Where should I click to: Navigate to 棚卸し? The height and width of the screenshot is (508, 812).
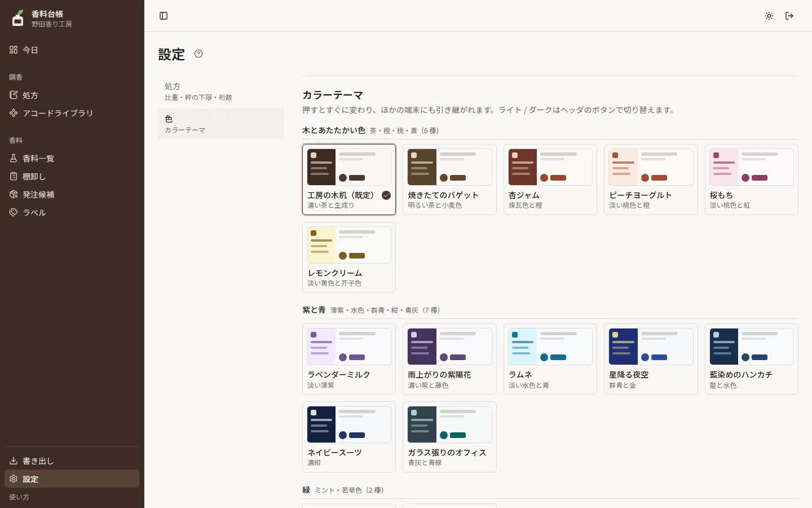(72, 176)
